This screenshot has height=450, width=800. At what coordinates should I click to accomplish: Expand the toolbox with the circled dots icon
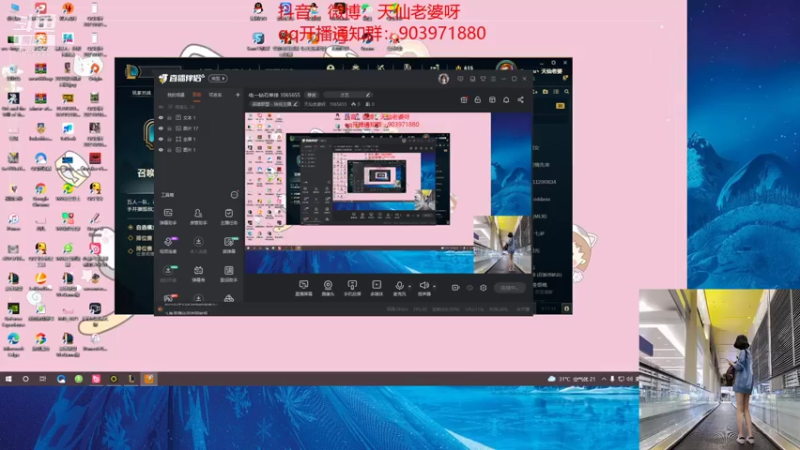point(234,195)
